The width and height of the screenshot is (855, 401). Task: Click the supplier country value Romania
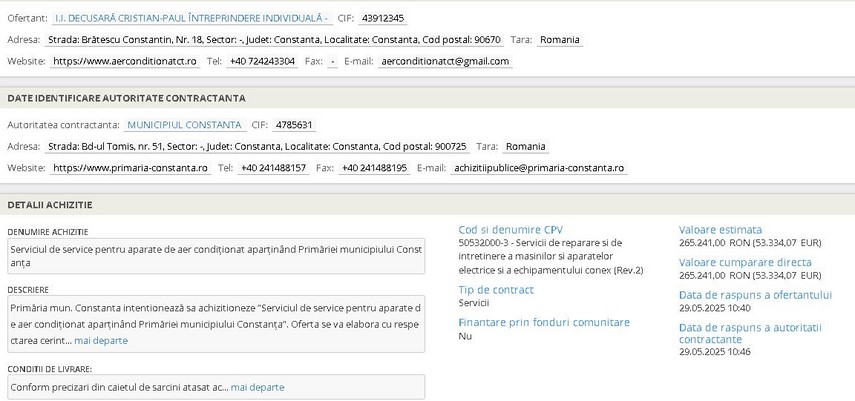[x=560, y=40]
